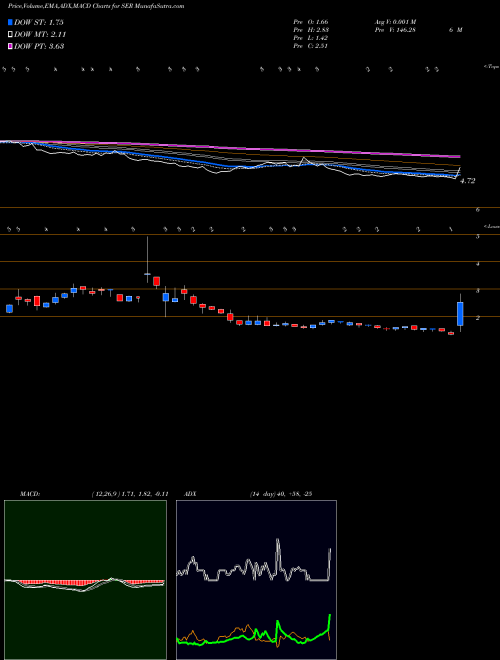Click the 'Pre H: 2.83' value

(x=311, y=30)
